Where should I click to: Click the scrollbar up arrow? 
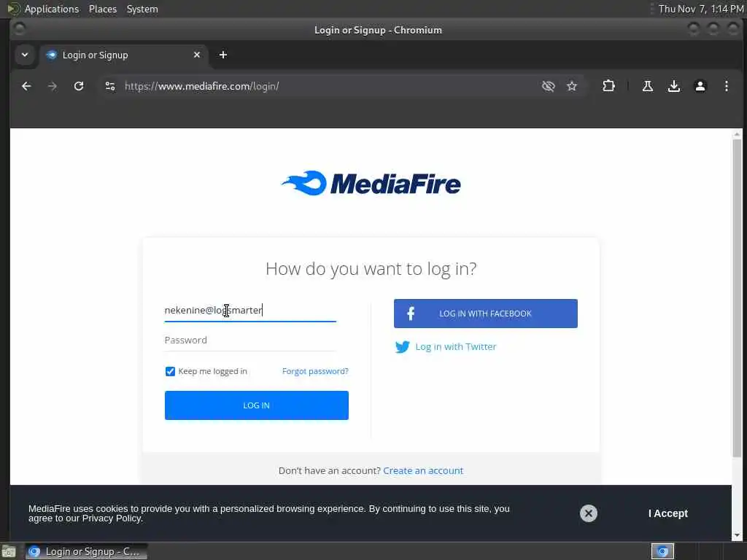[x=737, y=134]
